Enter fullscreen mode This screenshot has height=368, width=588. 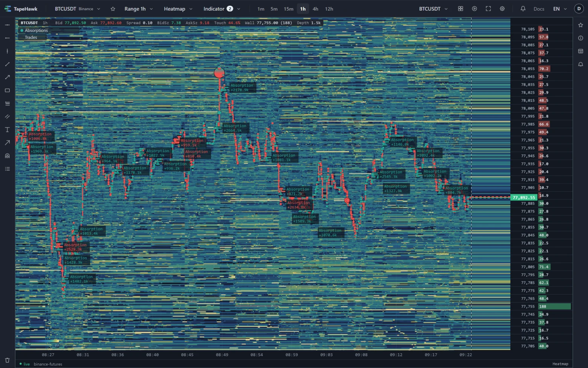pyautogui.click(x=488, y=9)
